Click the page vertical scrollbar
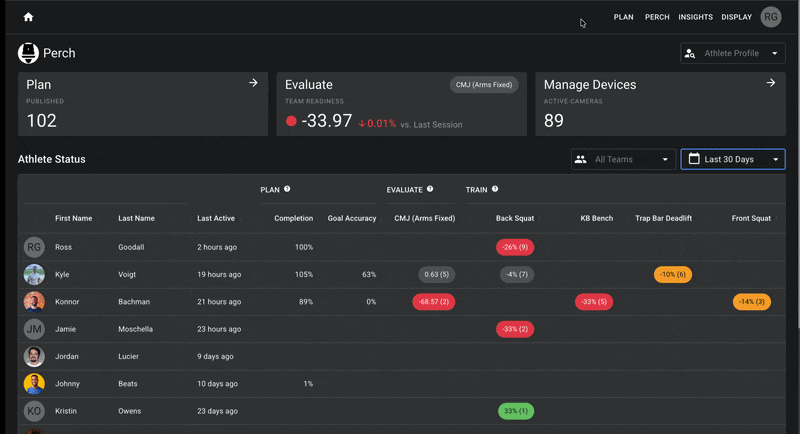Viewport: 800px width, 434px height. [797, 163]
